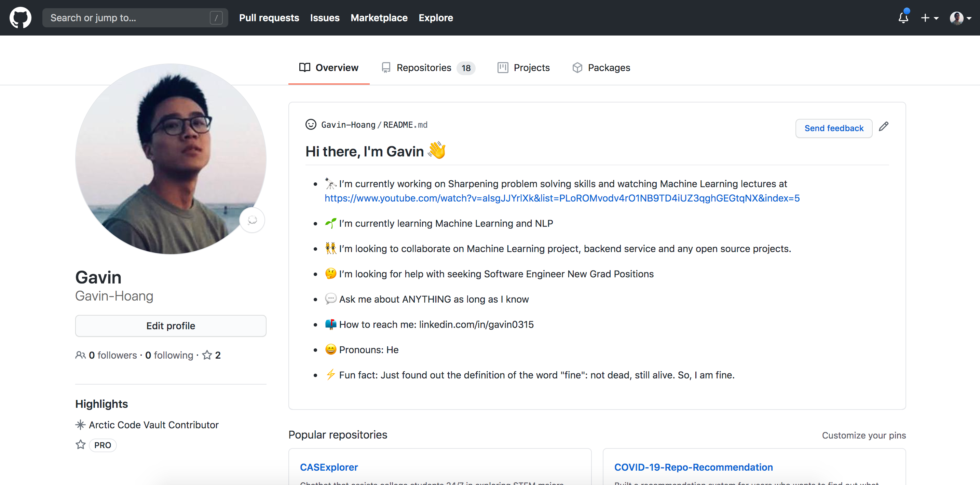Click the Edit profile button
Viewport: 980px width, 485px height.
click(x=171, y=325)
